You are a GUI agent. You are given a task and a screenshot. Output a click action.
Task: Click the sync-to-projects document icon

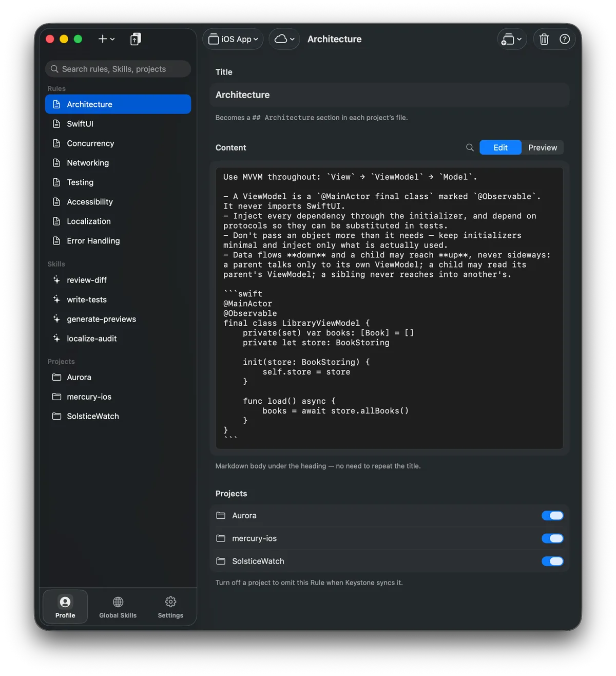coord(136,39)
